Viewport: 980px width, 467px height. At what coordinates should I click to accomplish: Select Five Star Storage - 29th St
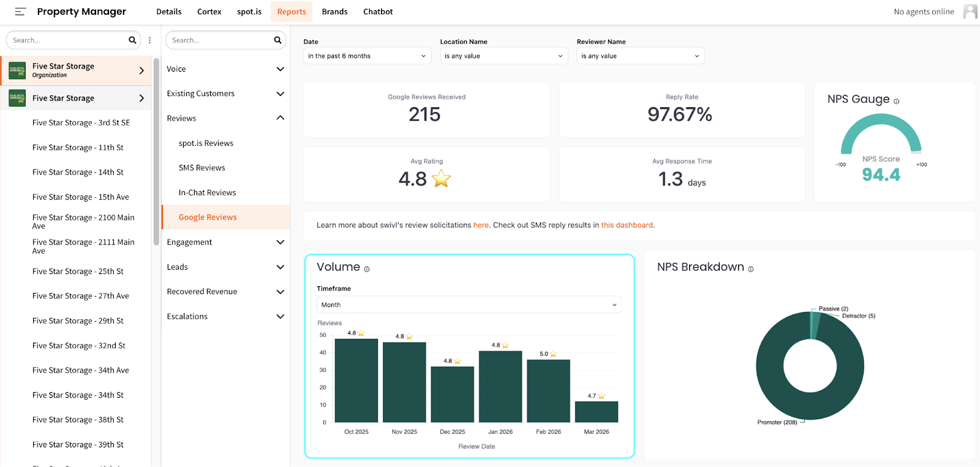[x=78, y=321]
